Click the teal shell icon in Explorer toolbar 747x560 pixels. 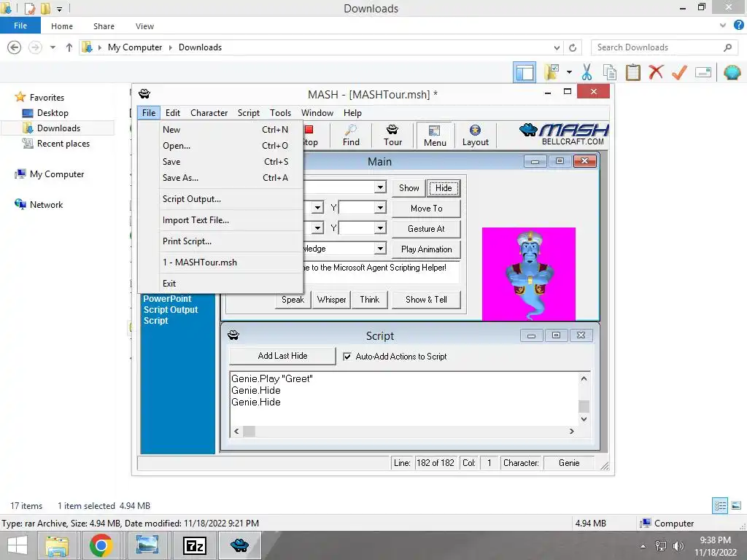point(732,72)
